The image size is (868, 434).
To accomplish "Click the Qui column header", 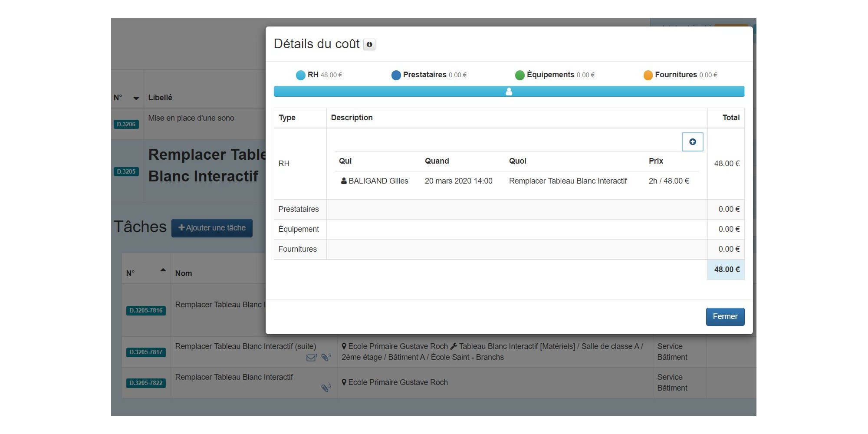I will coord(345,161).
